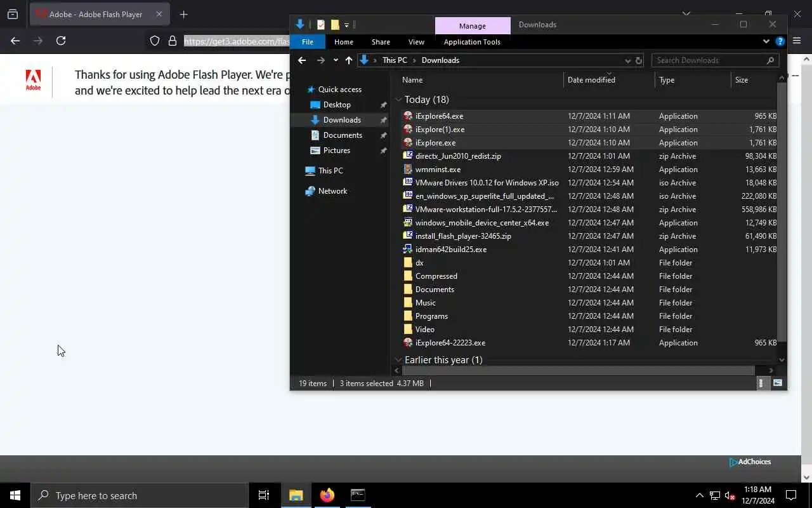Open the notification center
Screen dimensions: 812x508
click(x=791, y=495)
